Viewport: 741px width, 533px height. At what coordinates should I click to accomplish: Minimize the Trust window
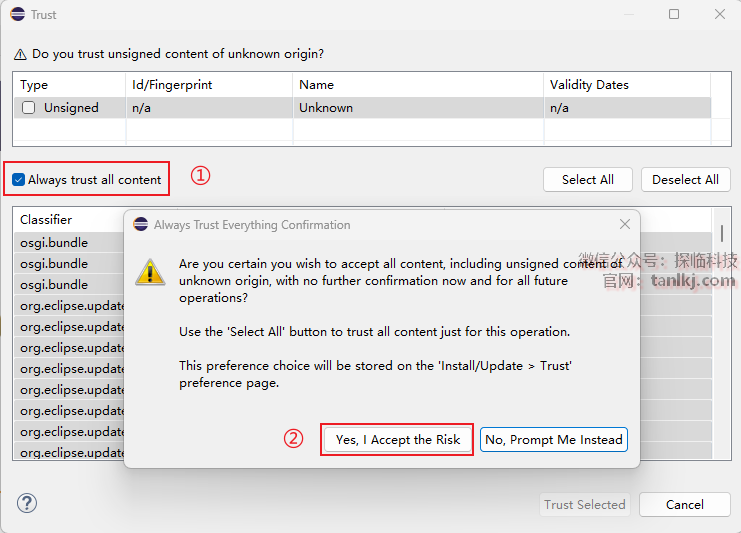click(x=628, y=15)
